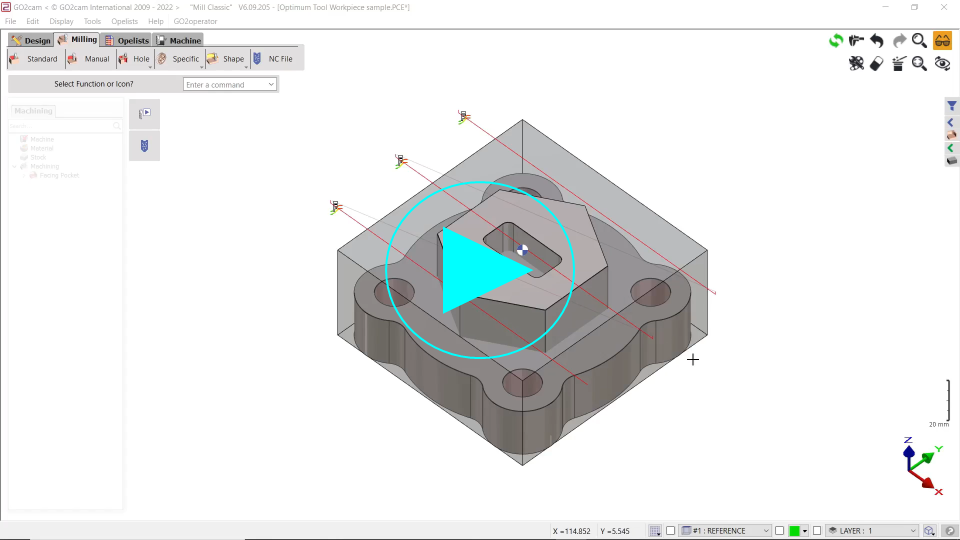Click the green regenerate arrows icon
This screenshot has width=960, height=540.
pos(835,41)
